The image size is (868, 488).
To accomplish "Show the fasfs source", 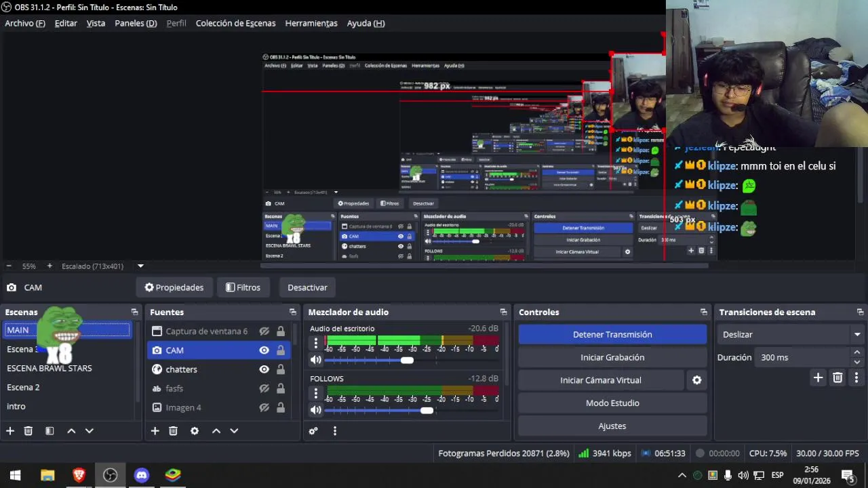I will [264, 388].
